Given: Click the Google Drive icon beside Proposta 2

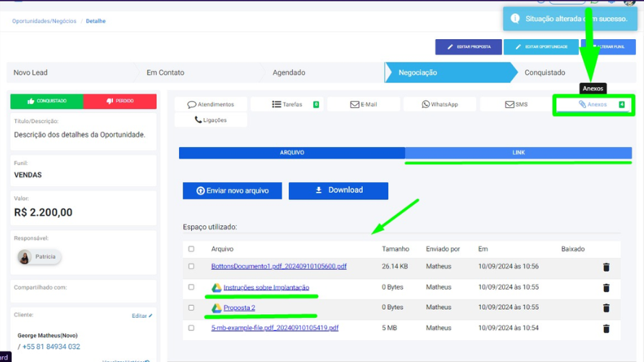Looking at the screenshot, I should (x=216, y=308).
